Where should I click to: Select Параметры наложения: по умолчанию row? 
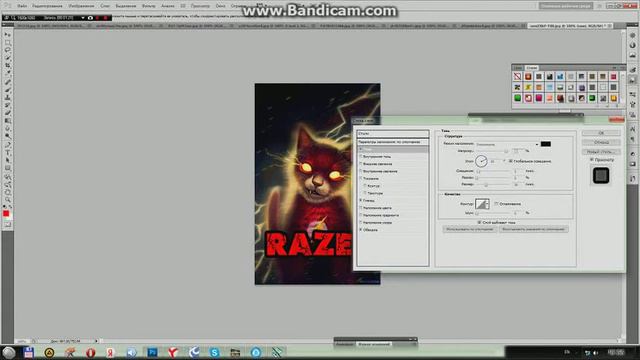pos(393,142)
